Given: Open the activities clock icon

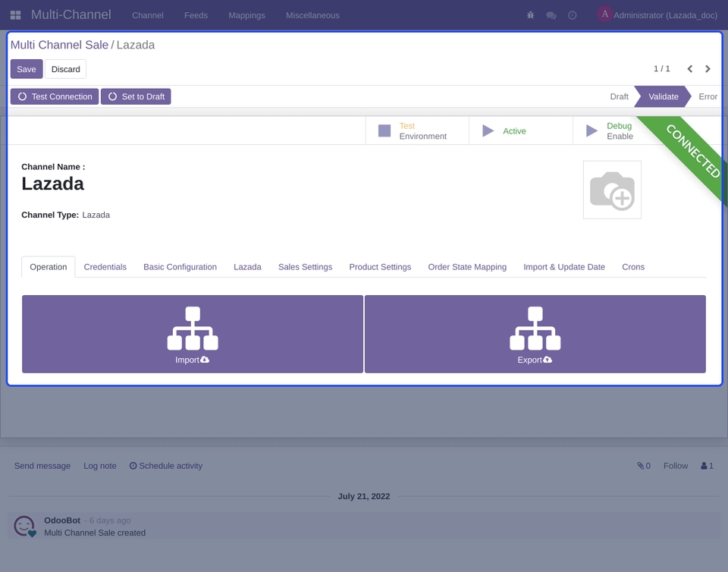Looking at the screenshot, I should (572, 15).
